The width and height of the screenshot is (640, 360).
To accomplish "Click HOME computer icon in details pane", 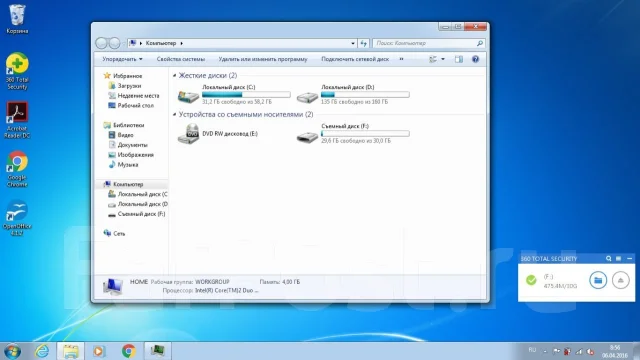I will (112, 286).
